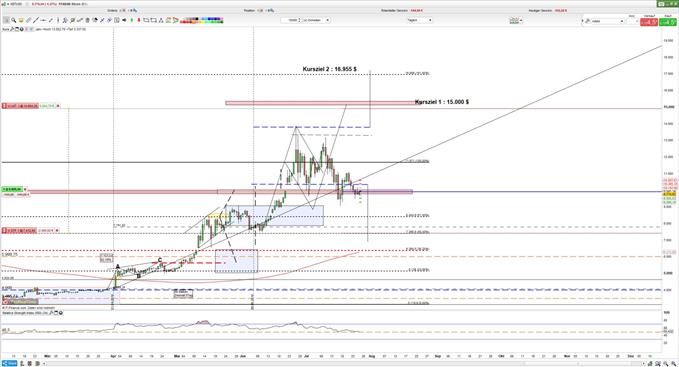Expand the chart style dropdown arrow

521,20
